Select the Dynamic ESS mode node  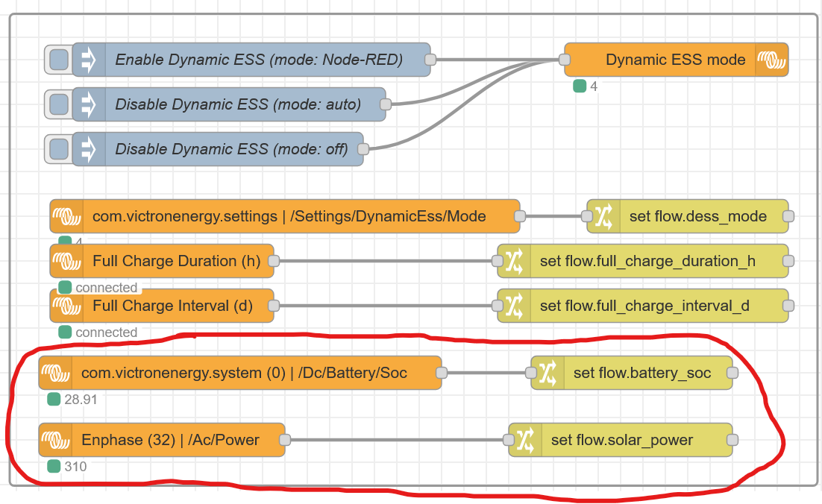pyautogui.click(x=677, y=60)
